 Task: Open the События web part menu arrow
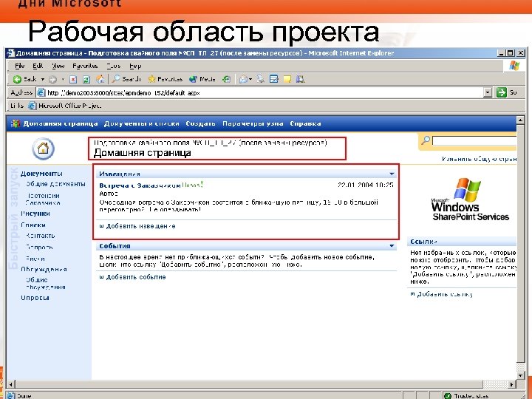(x=392, y=246)
